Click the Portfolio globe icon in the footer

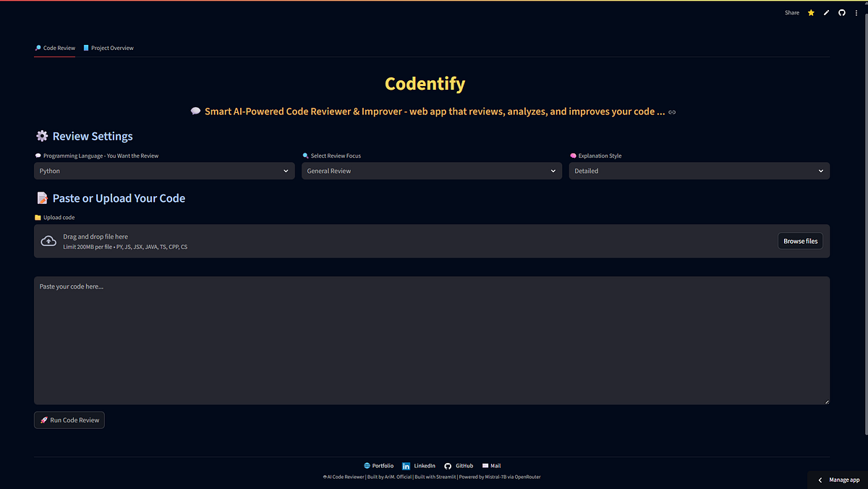coord(367,465)
